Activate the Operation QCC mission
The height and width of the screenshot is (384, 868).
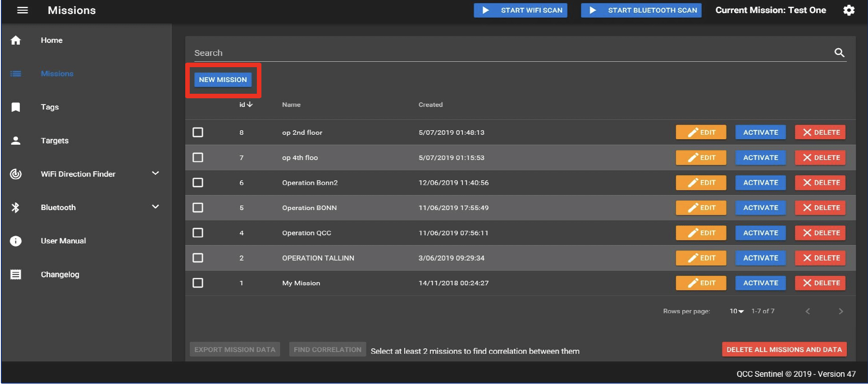point(761,233)
